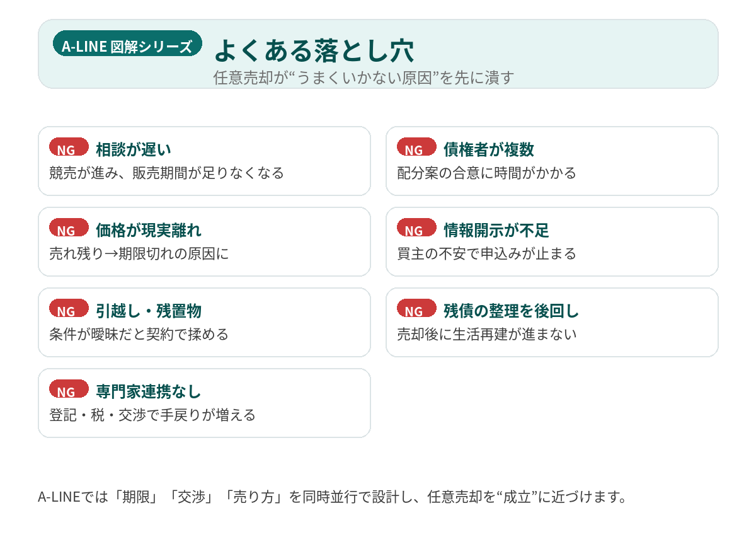The width and height of the screenshot is (756, 542).
Task: Click the description 競売が進み、販売期間が足りなくなる
Action: click(x=166, y=173)
